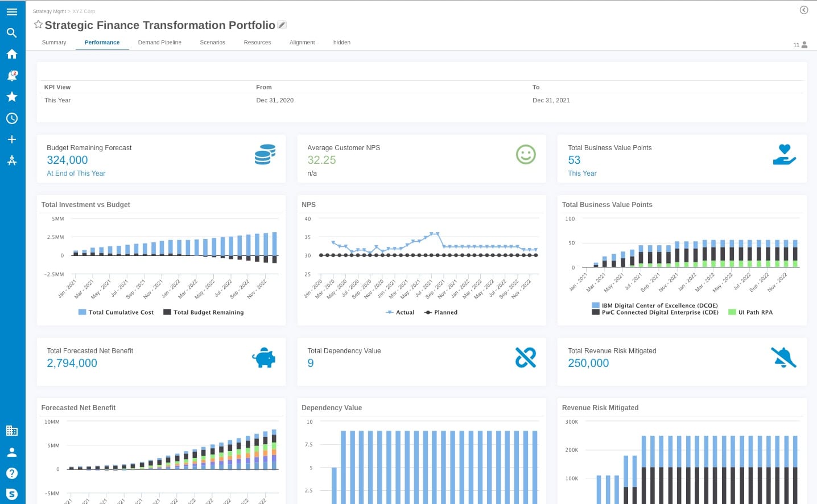Open the strategy compass icon in sidebar
This screenshot has height=504, width=817.
click(11, 160)
